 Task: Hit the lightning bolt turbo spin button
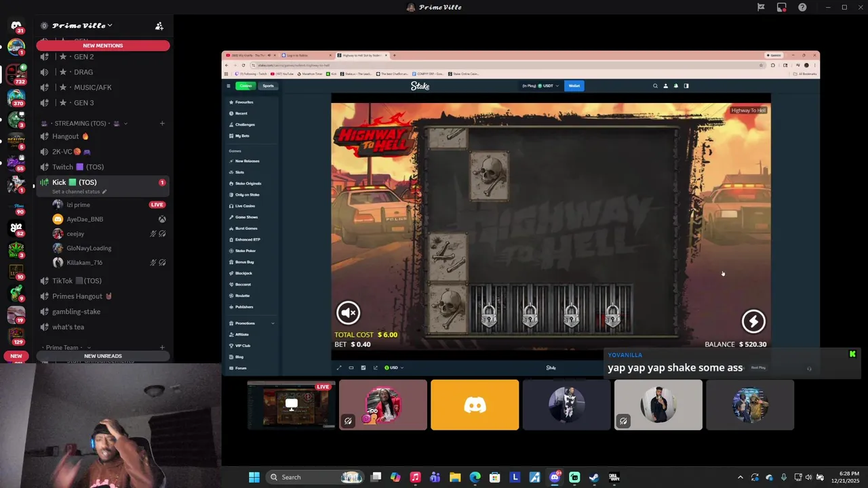pyautogui.click(x=753, y=321)
